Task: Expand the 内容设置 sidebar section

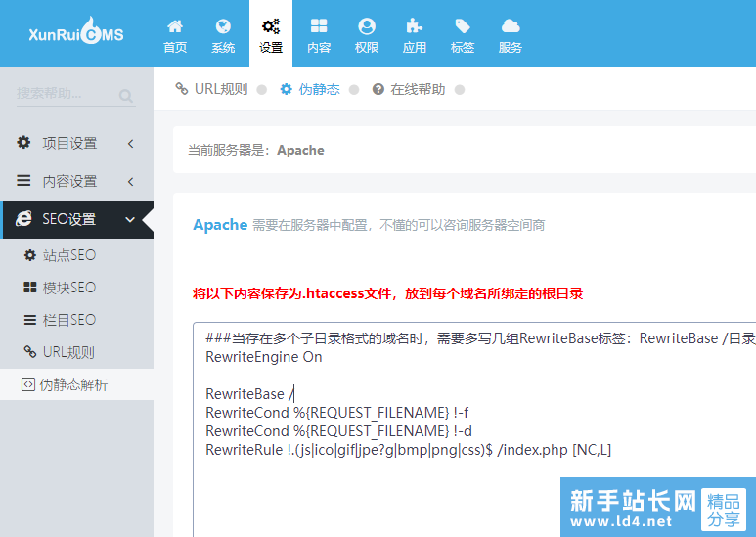Action: pos(76,182)
